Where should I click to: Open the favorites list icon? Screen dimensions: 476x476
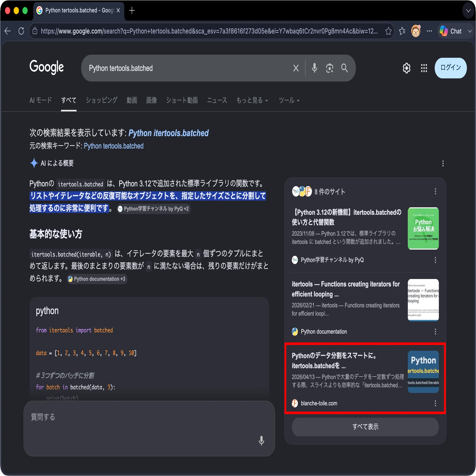click(x=402, y=31)
